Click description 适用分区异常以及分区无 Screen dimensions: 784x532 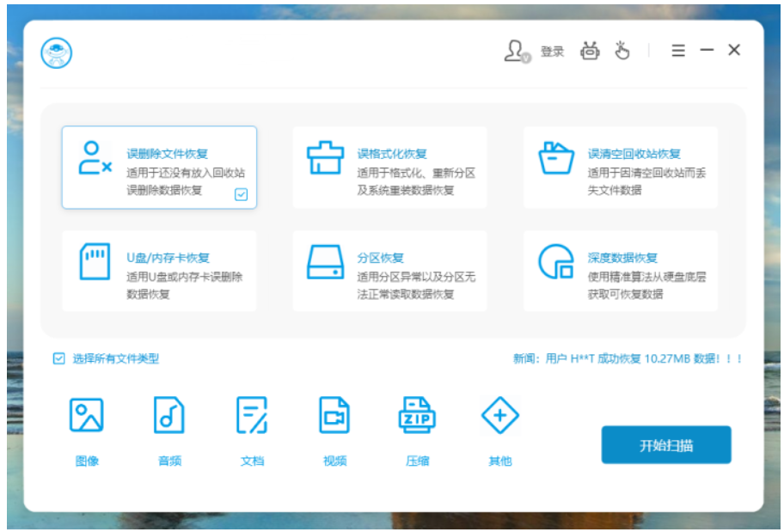416,277
